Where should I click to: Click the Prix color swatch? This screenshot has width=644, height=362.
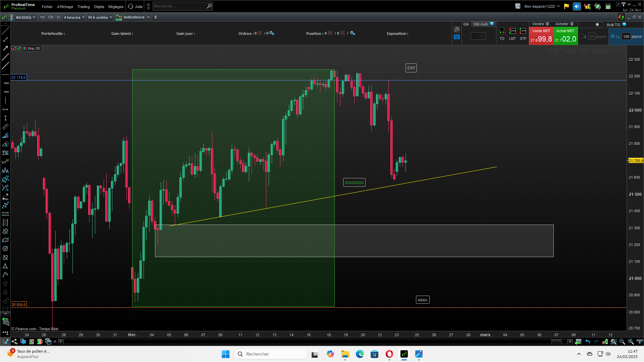(25, 49)
